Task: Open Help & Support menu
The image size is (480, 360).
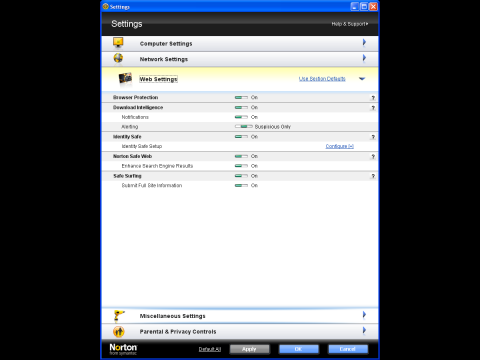Action: pyautogui.click(x=350, y=24)
